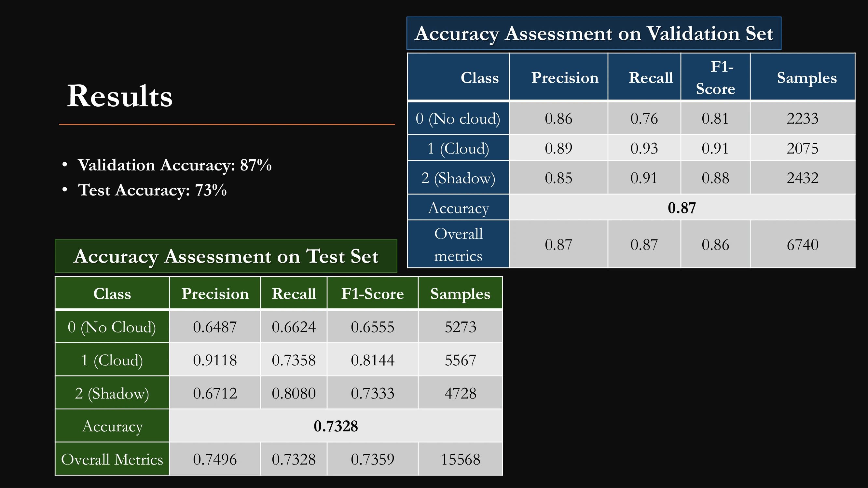Click the Overall Metrics label in the green table
The image size is (868, 488).
pos(112,459)
